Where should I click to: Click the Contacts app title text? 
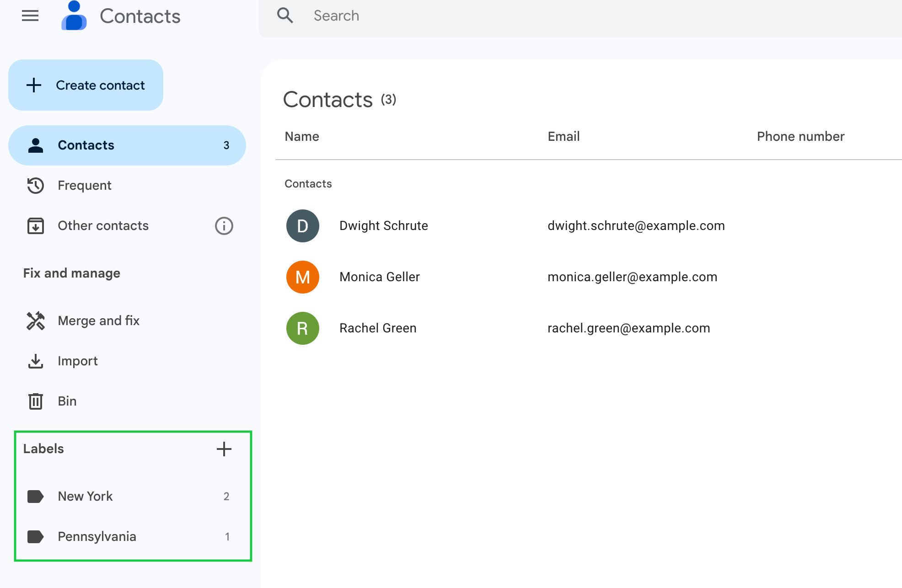pos(140,16)
